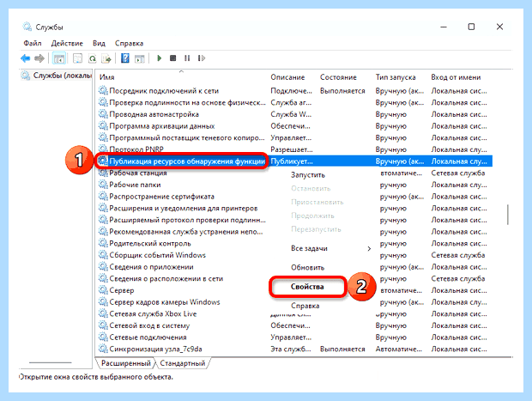Click gear icon of Сервер service
This screenshot has width=532, height=401.
tap(103, 290)
